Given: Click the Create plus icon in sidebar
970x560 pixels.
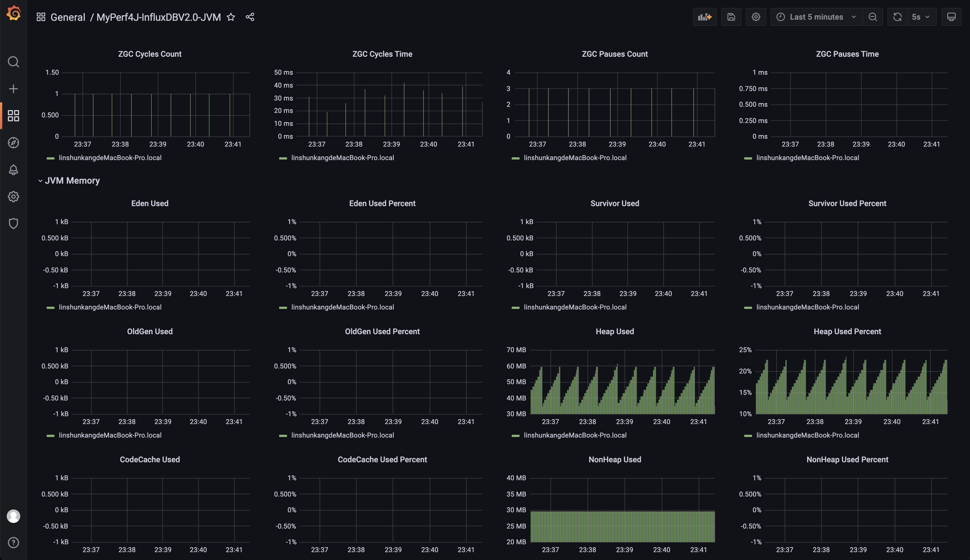Looking at the screenshot, I should coord(13,89).
